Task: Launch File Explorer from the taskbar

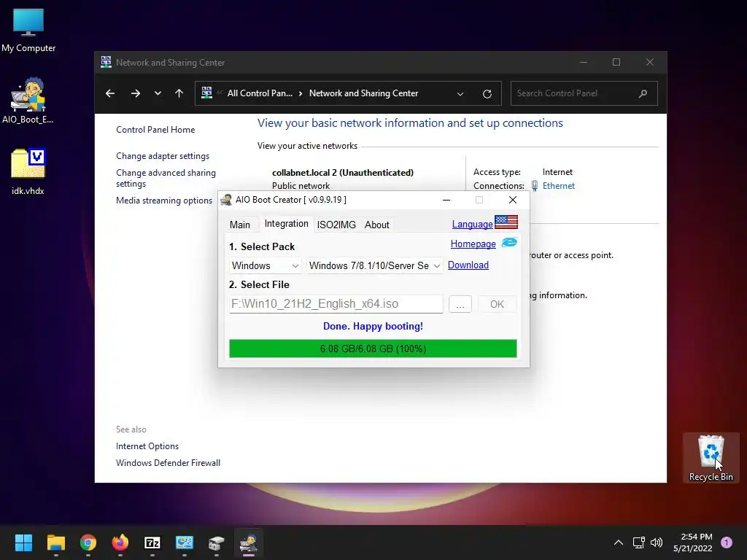Action: click(55, 542)
